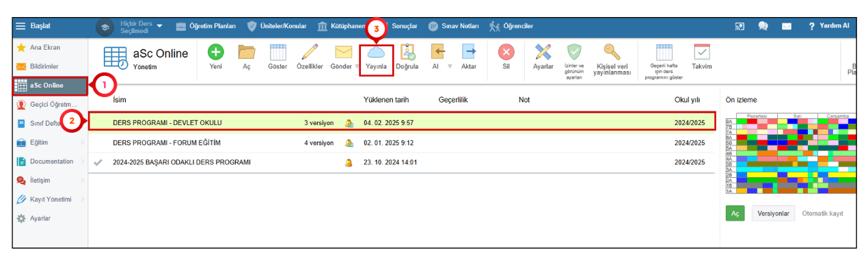Click the Özellikler pencil icon

point(310,52)
